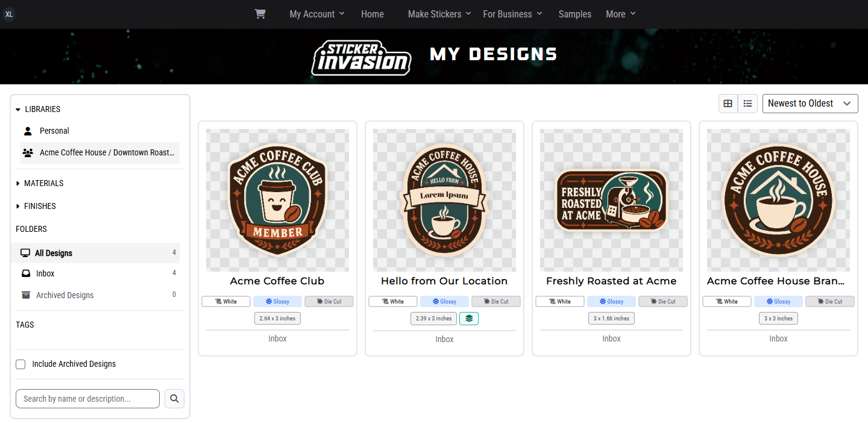Expand the Materials section
Viewport: 868px width, 427px height.
40,183
